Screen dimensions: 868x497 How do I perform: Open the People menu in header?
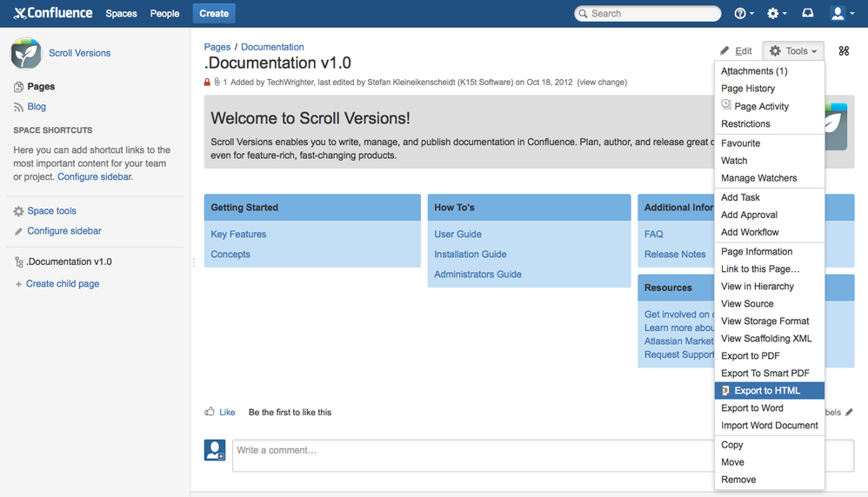point(164,13)
